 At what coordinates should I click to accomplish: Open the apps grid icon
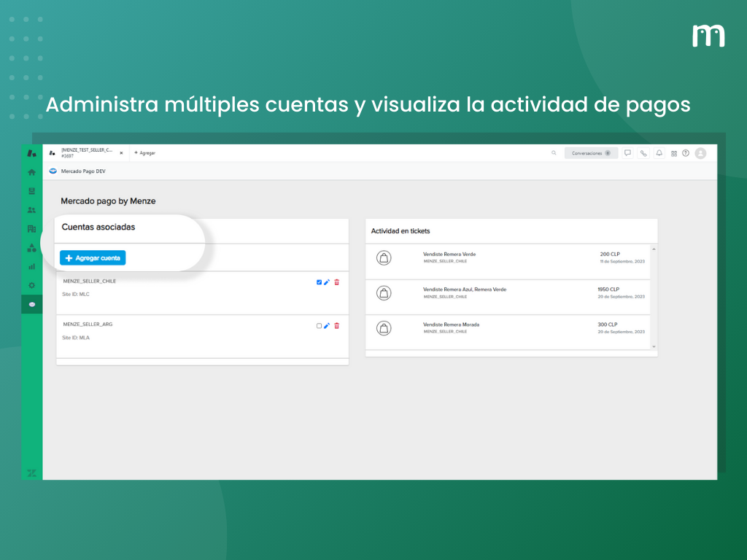(673, 153)
